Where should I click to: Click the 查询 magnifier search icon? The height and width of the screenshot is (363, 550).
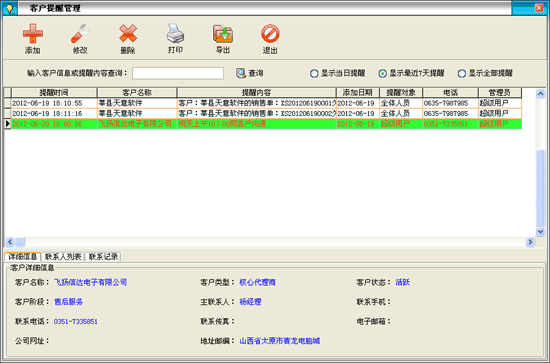pyautogui.click(x=241, y=73)
